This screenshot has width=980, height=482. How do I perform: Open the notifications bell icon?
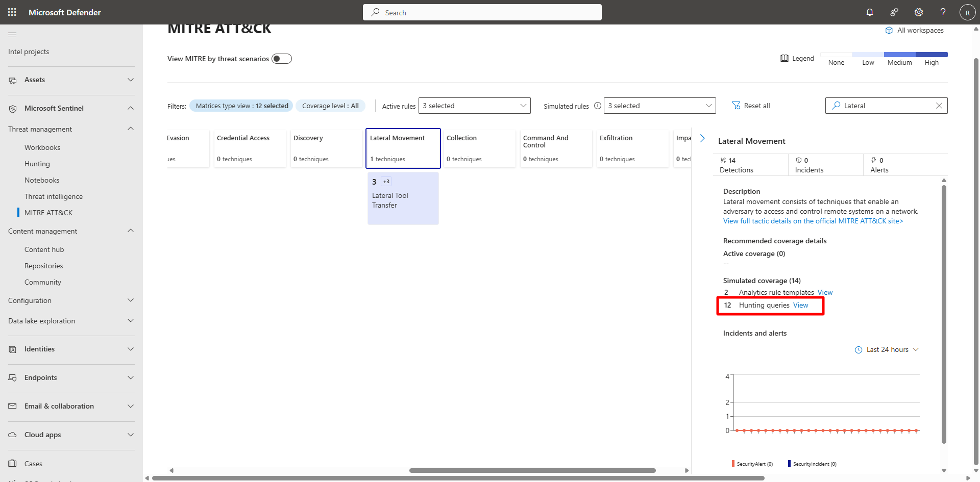[870, 12]
